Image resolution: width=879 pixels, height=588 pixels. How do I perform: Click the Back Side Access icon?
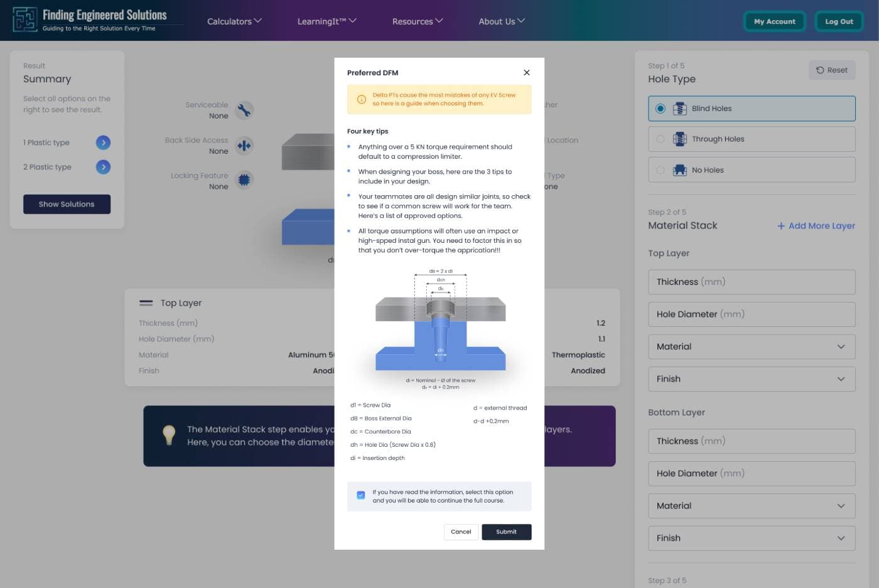[244, 146]
